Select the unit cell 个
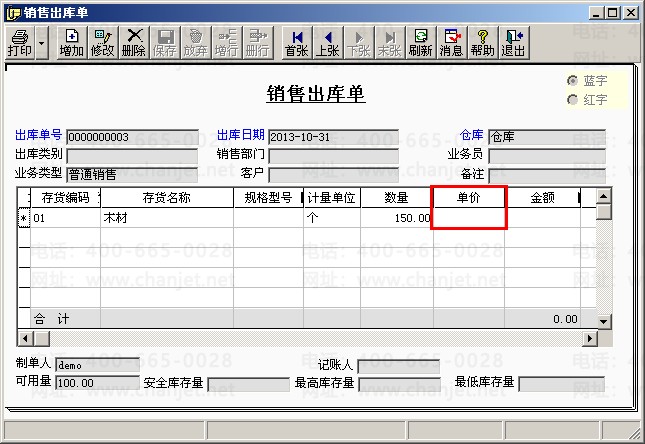This screenshot has height=444, width=645. click(x=332, y=218)
